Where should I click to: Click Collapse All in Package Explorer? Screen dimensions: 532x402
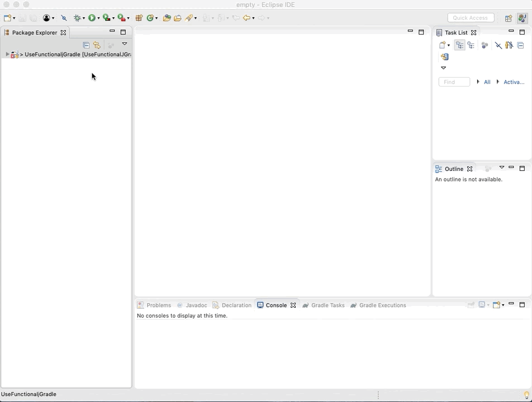[86, 45]
